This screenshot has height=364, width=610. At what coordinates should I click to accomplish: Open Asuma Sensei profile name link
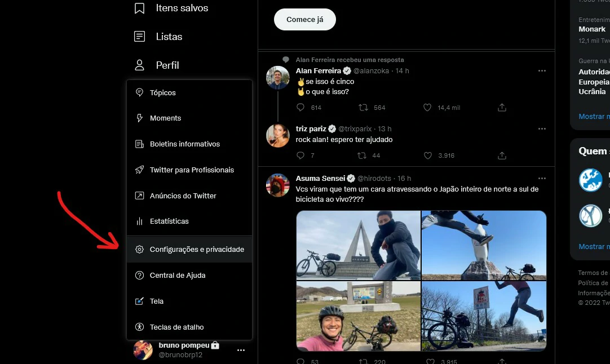click(320, 178)
